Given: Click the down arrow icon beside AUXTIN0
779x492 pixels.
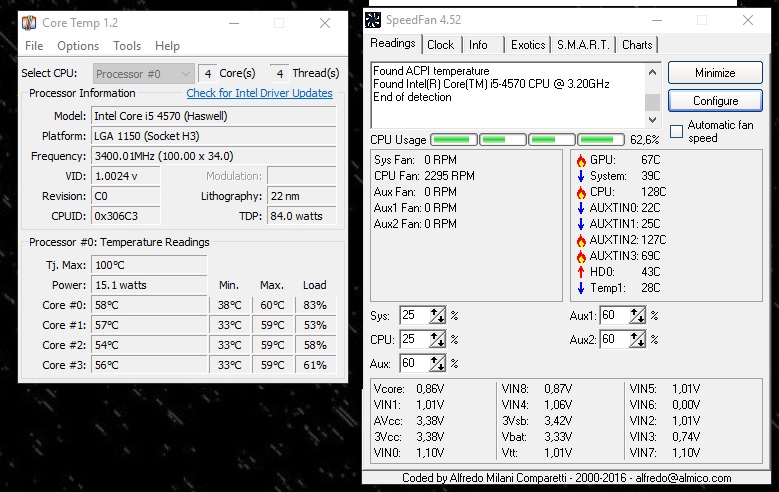Looking at the screenshot, I should click(x=581, y=208).
